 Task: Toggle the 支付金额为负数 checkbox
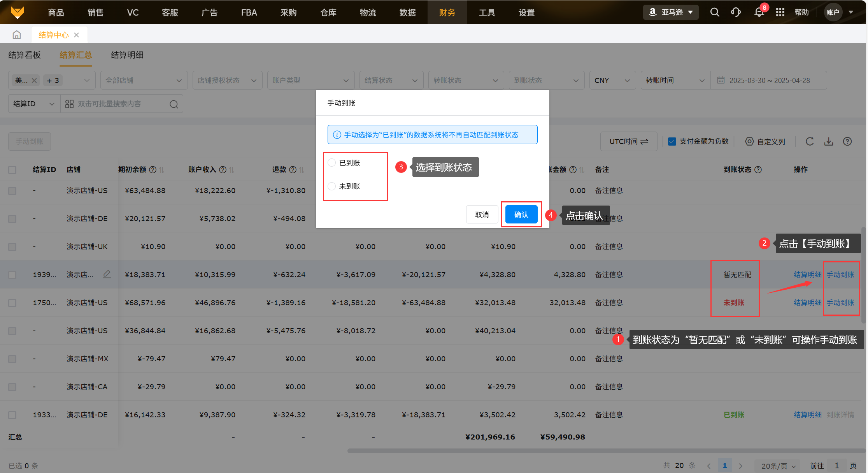tap(672, 141)
